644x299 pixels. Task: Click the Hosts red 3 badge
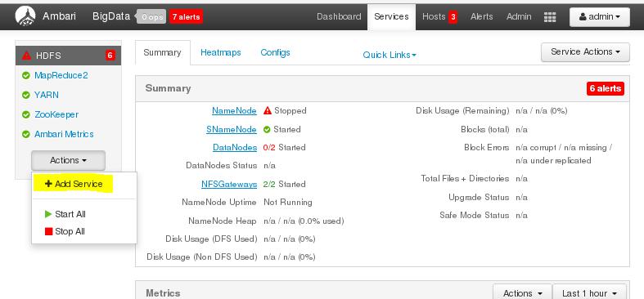[x=453, y=17]
